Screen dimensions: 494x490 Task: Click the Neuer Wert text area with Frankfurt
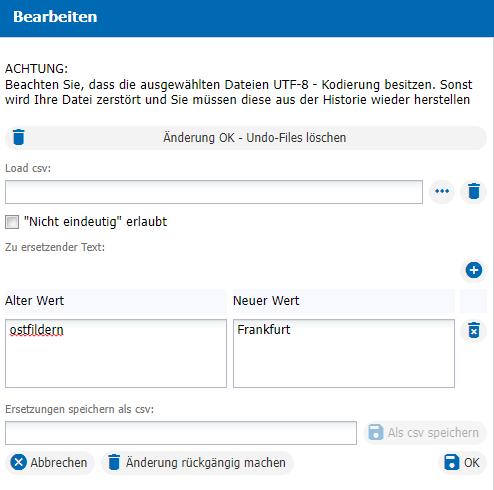[344, 353]
